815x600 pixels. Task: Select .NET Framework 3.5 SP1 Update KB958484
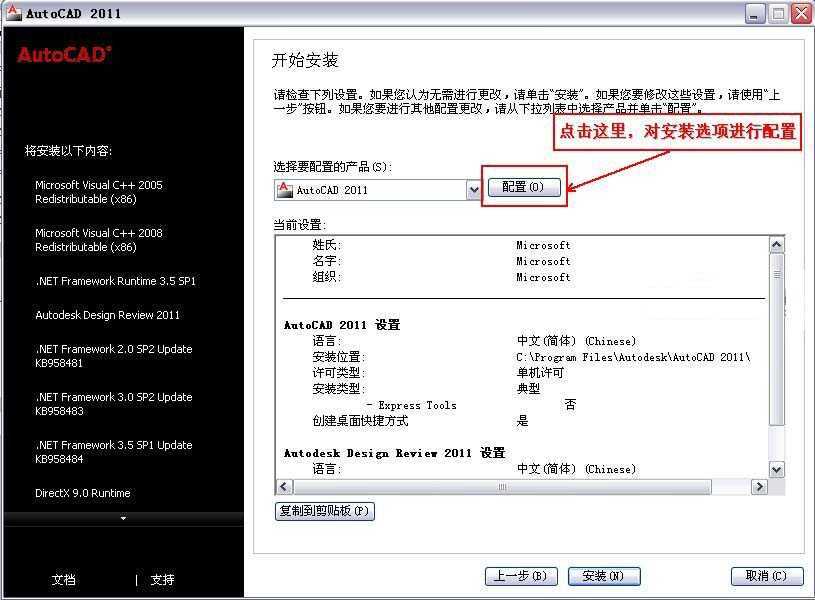(x=114, y=452)
